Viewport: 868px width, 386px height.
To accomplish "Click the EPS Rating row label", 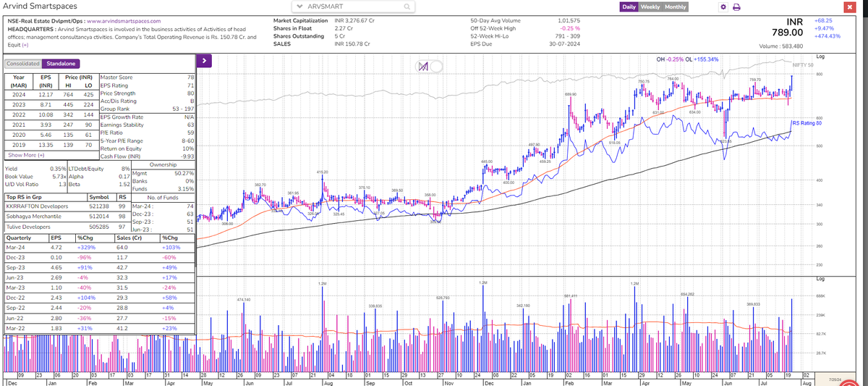I will [113, 85].
